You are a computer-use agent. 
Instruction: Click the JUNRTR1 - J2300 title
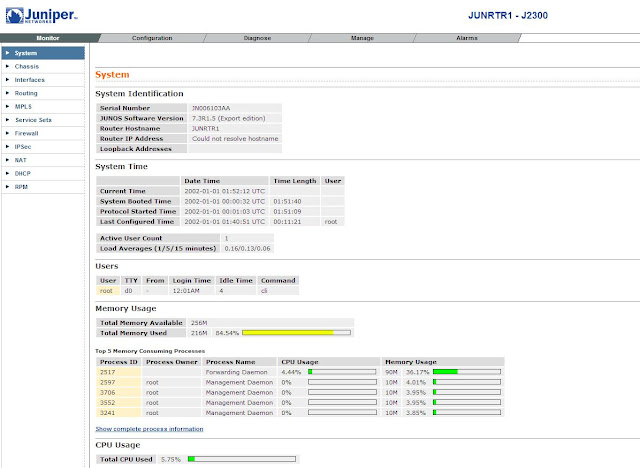(508, 16)
